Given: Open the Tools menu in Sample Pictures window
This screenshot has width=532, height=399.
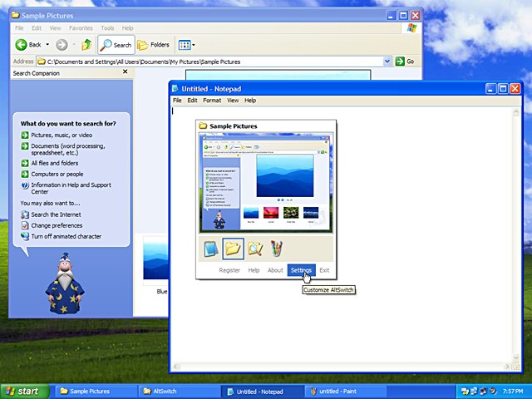Looking at the screenshot, I should click(107, 28).
